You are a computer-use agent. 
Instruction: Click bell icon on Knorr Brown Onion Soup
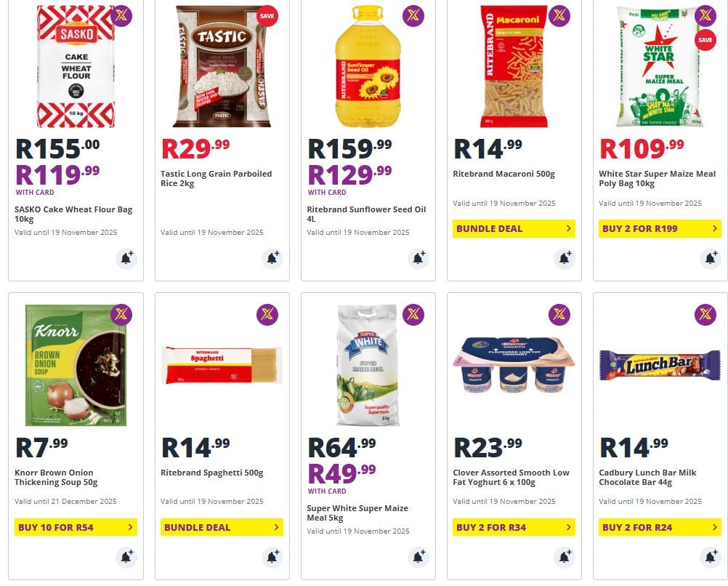tap(126, 557)
